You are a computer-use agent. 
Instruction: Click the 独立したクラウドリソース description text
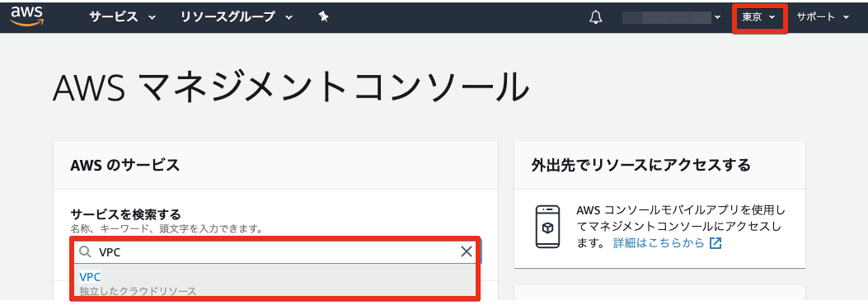point(138,291)
